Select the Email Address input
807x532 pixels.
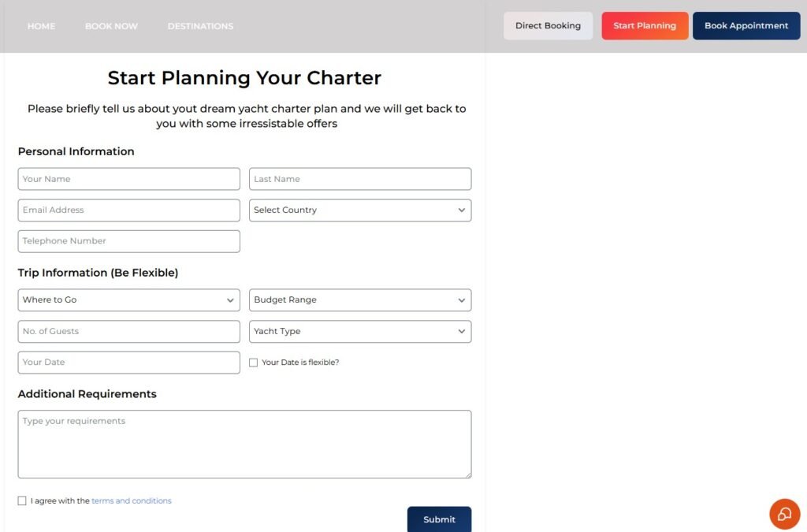coord(128,210)
